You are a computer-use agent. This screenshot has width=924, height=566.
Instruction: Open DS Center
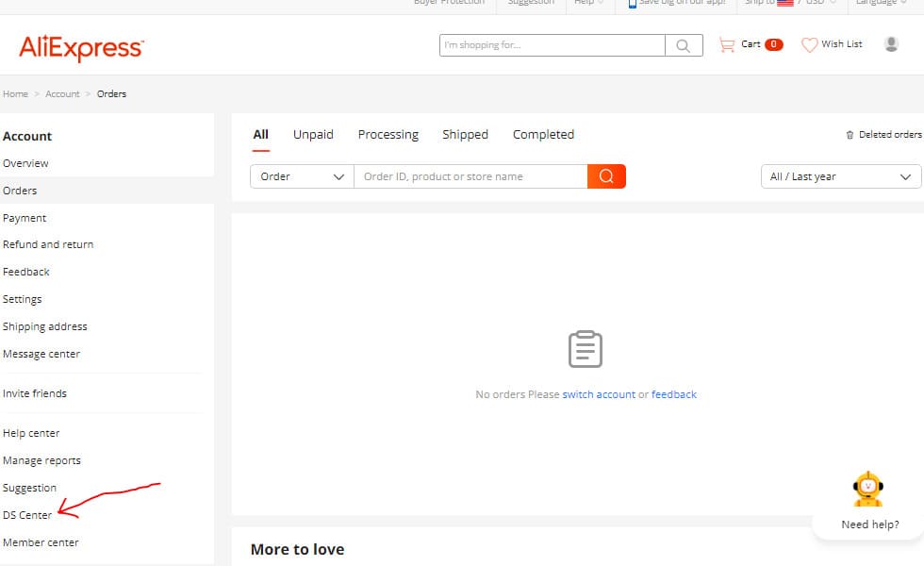click(x=27, y=515)
